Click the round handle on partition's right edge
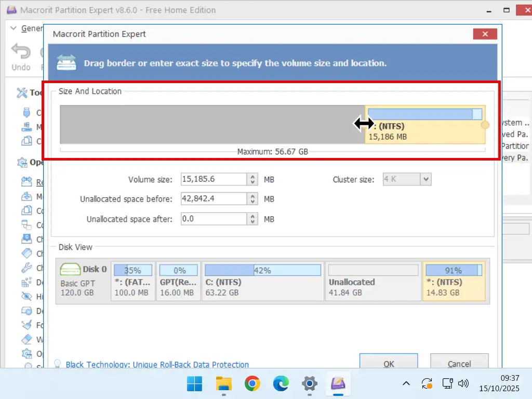The image size is (532, 399). point(485,125)
